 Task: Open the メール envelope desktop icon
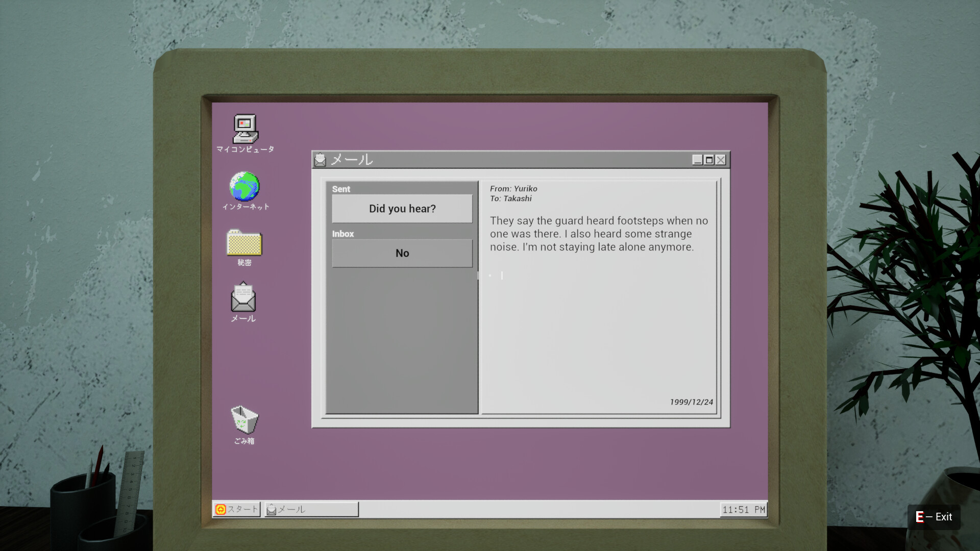pos(243,297)
